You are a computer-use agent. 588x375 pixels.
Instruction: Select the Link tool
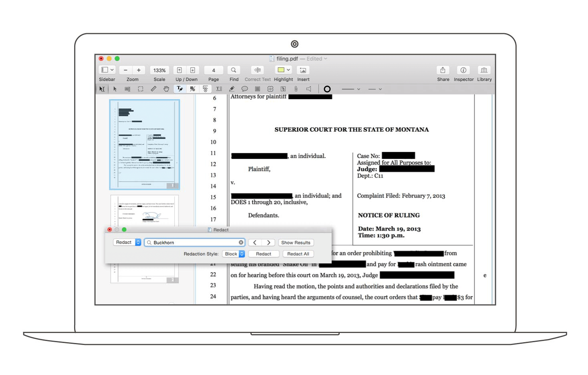tap(283, 89)
